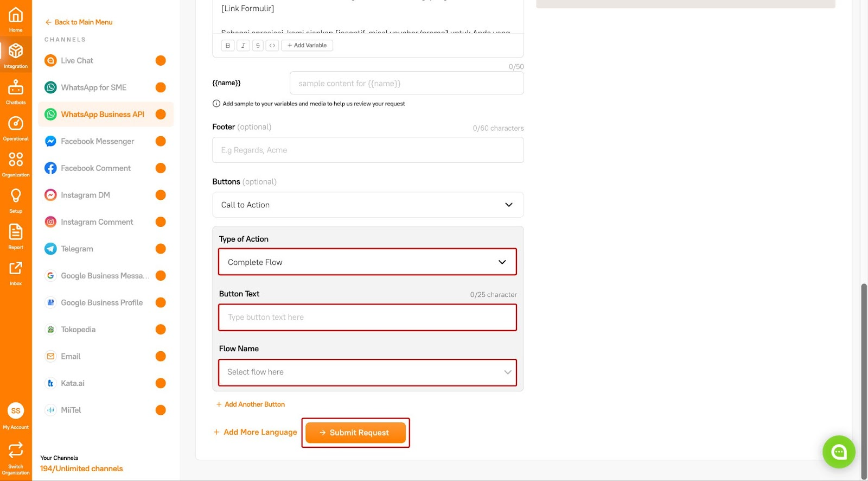Viewport: 868px width, 481px height.
Task: Select the Instagram DM channel
Action: (x=106, y=195)
